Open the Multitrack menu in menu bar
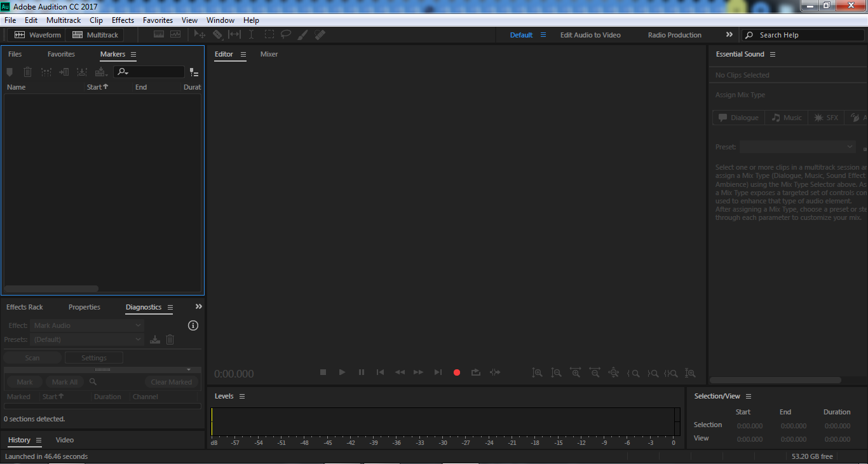This screenshot has height=464, width=868. click(64, 20)
